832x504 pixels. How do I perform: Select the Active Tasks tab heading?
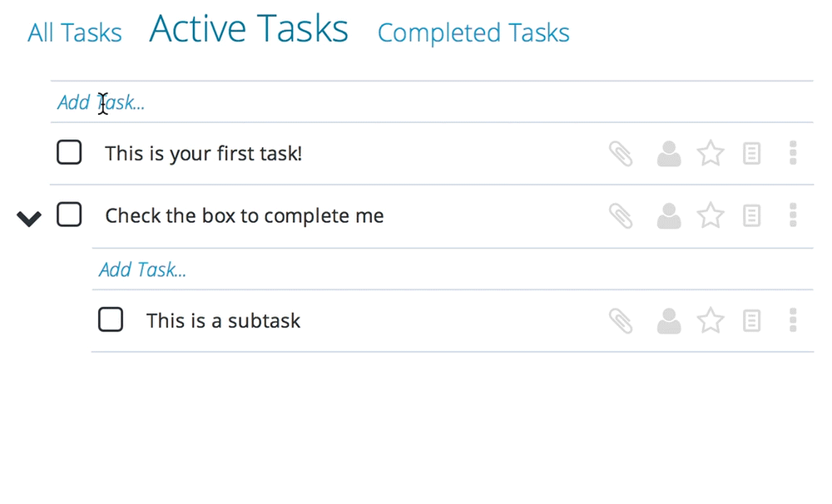click(x=248, y=28)
